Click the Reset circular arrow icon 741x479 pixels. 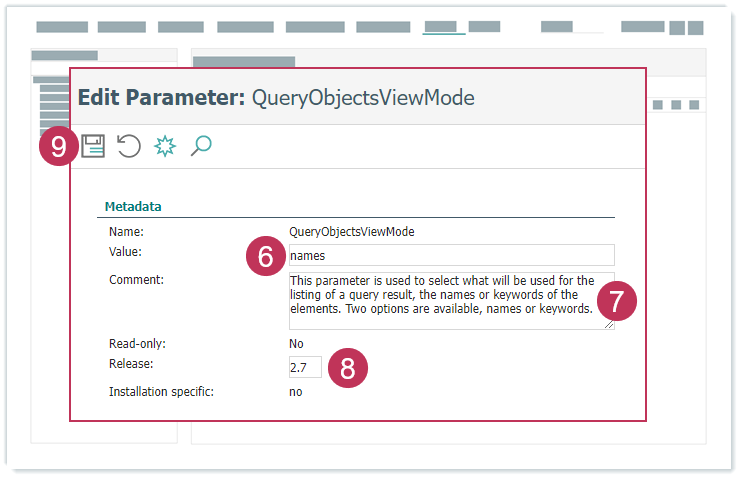pyautogui.click(x=129, y=146)
